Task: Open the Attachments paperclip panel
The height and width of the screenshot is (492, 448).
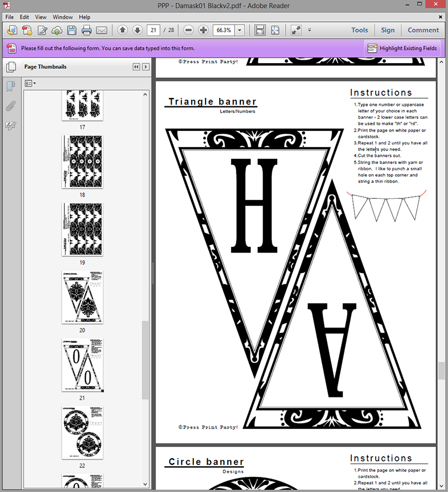Action: pos(11,106)
